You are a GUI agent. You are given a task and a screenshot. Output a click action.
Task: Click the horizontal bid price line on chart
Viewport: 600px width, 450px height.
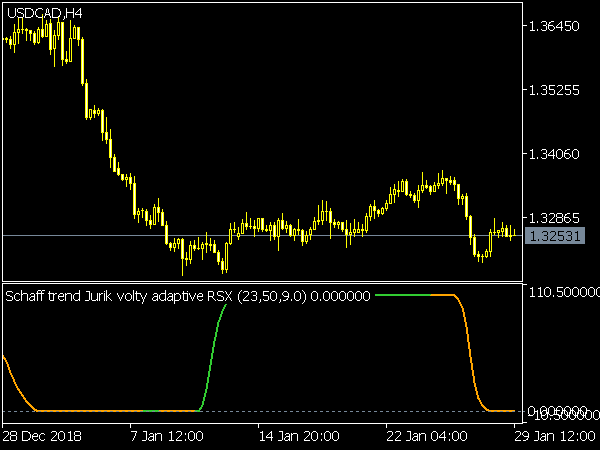[262, 236]
